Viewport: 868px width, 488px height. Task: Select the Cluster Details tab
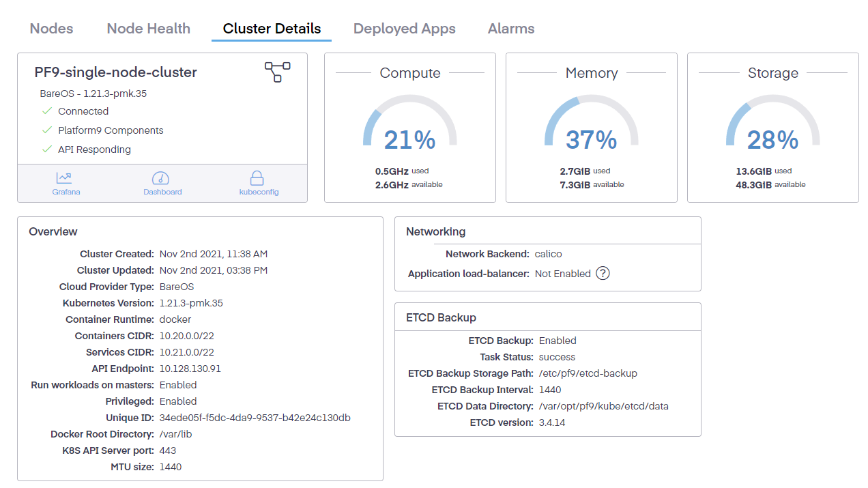pyautogui.click(x=272, y=29)
